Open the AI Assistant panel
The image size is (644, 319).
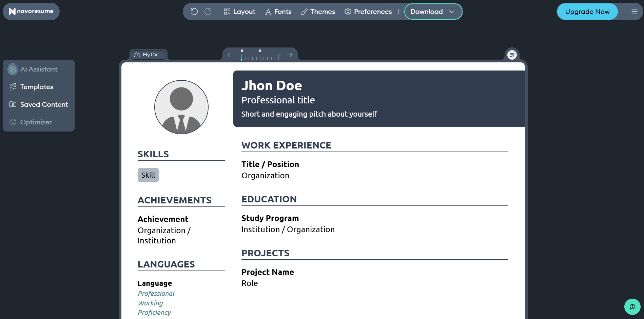tap(39, 69)
